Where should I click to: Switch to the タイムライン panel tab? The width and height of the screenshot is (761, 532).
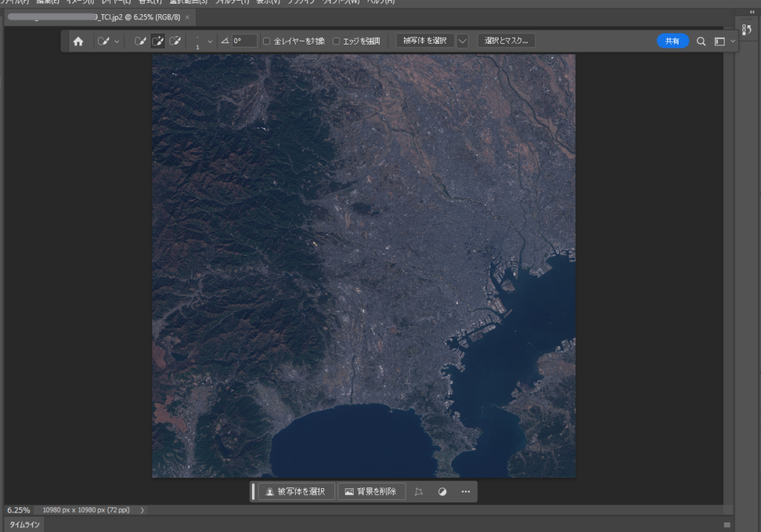pos(25,525)
